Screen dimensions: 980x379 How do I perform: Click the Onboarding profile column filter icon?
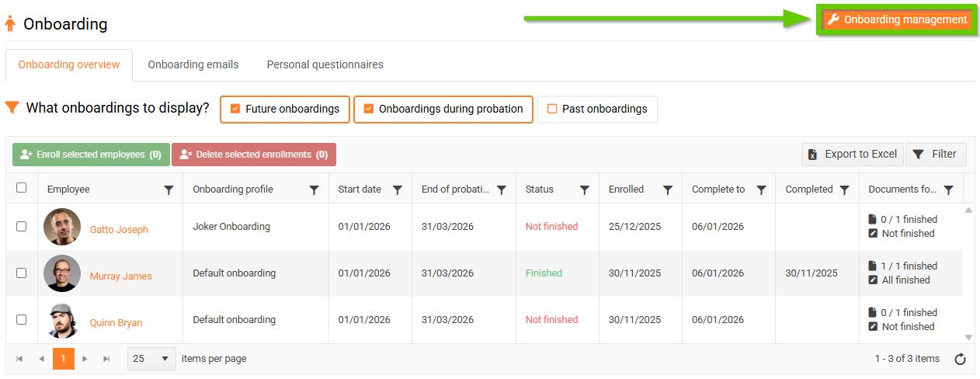click(315, 189)
